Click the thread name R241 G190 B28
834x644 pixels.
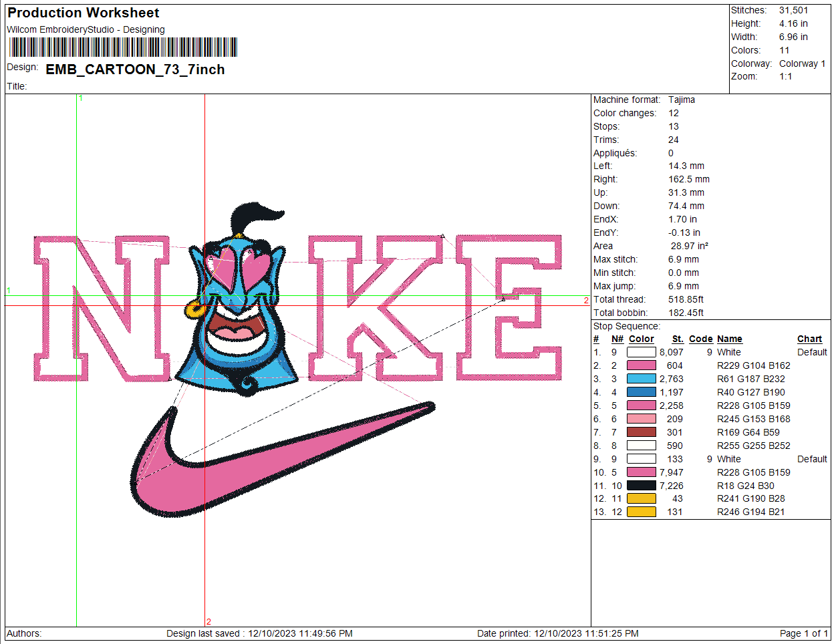751,498
